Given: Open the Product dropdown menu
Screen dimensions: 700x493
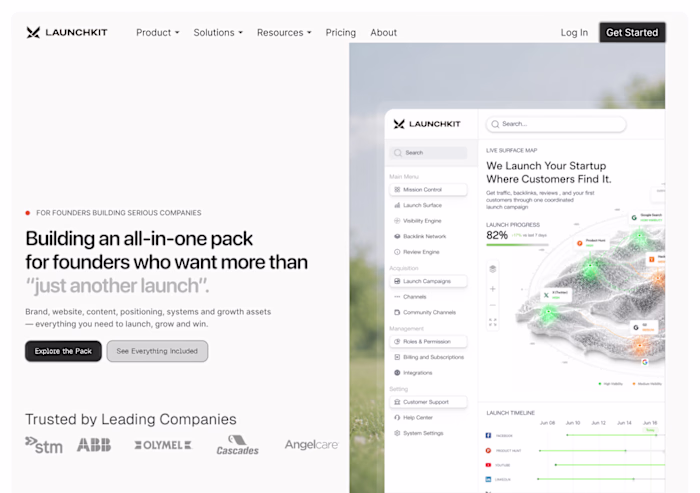Looking at the screenshot, I should pyautogui.click(x=158, y=33).
